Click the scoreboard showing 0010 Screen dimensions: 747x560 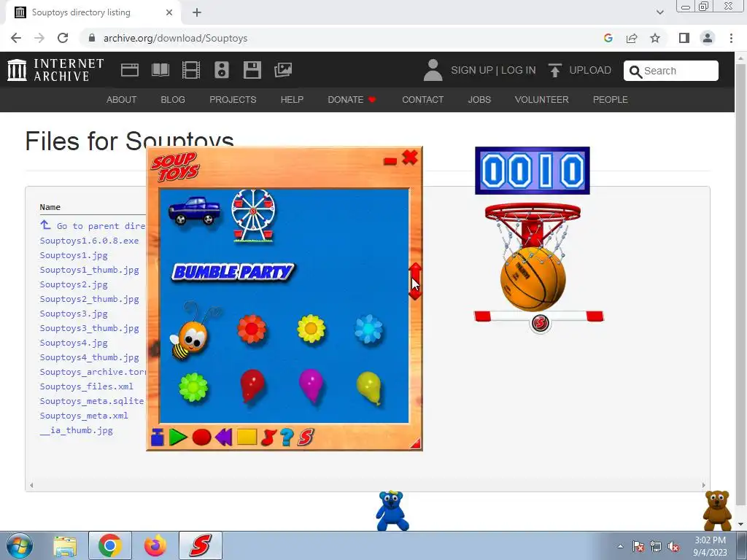click(x=532, y=171)
